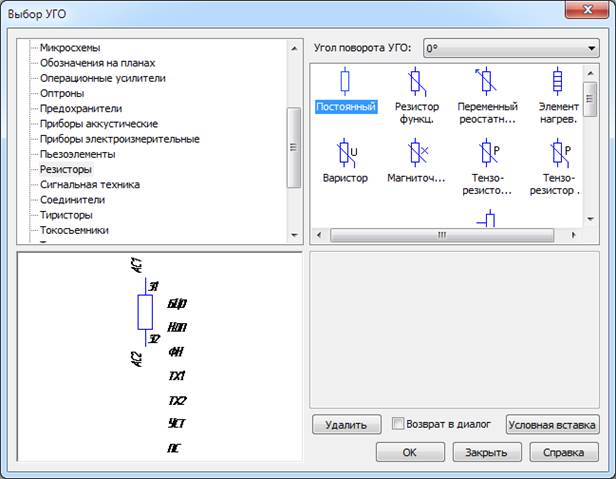Image resolution: width=616 pixels, height=479 pixels.
Task: Select Приборы аккустические category
Action: pos(99,124)
